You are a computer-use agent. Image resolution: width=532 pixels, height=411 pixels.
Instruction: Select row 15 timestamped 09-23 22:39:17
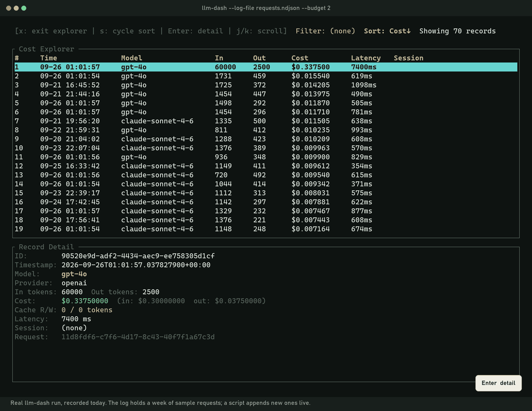[x=266, y=193]
